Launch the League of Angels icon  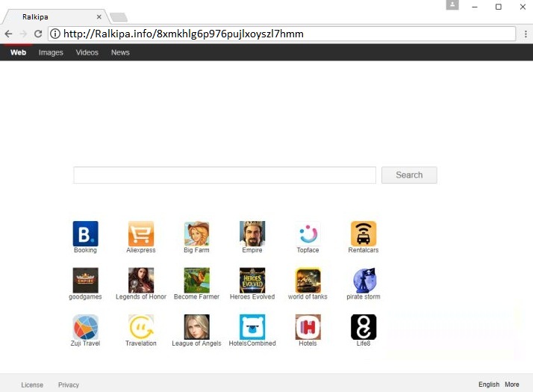coord(196,327)
